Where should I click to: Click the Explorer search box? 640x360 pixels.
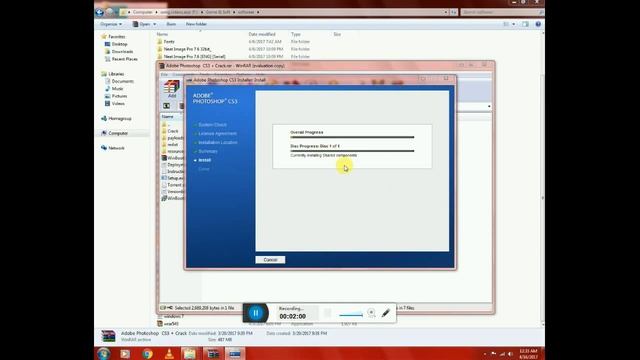click(x=501, y=12)
